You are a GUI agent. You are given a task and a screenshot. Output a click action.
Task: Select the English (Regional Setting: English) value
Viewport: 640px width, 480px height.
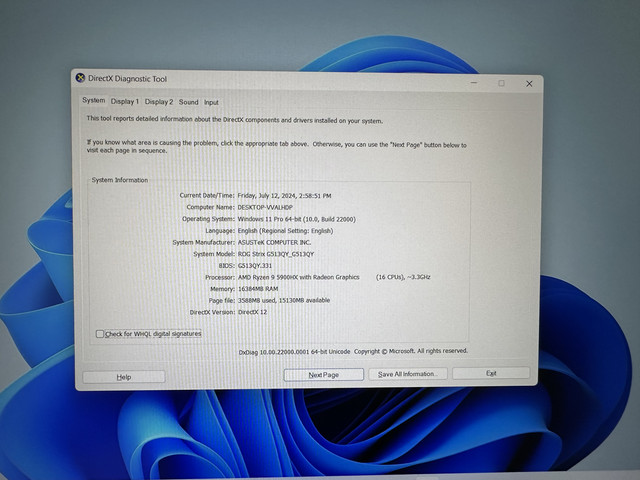pyautogui.click(x=285, y=231)
